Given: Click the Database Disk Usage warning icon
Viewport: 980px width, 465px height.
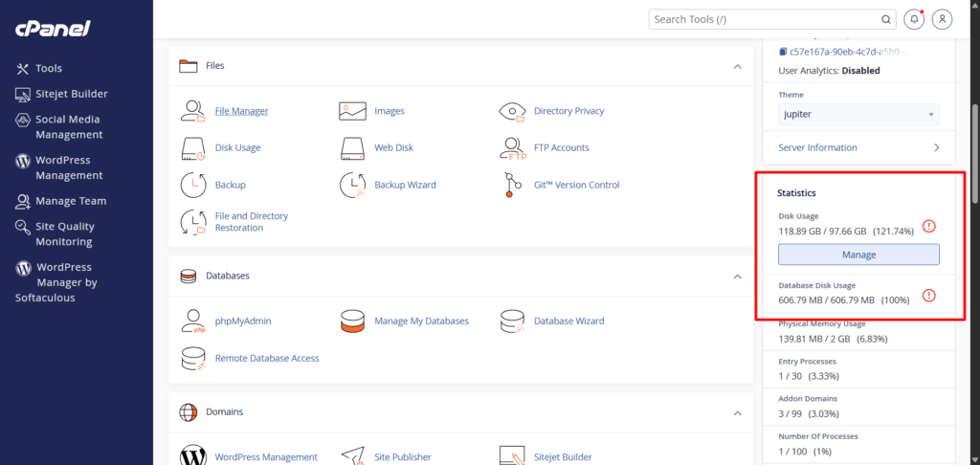Looking at the screenshot, I should tap(927, 296).
